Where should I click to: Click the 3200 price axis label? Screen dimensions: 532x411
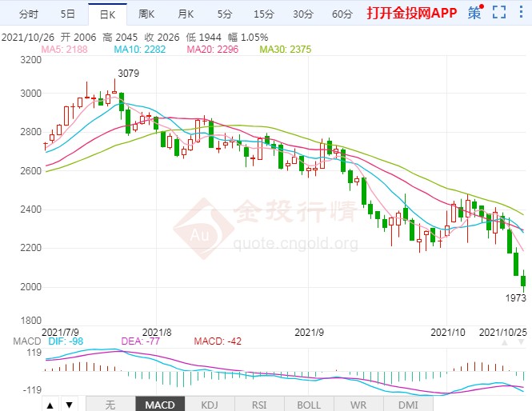coord(31,60)
